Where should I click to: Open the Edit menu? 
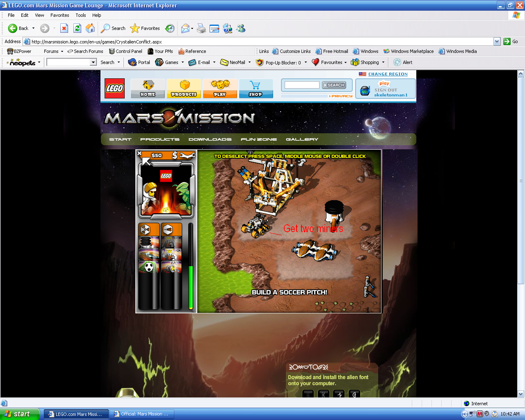25,15
